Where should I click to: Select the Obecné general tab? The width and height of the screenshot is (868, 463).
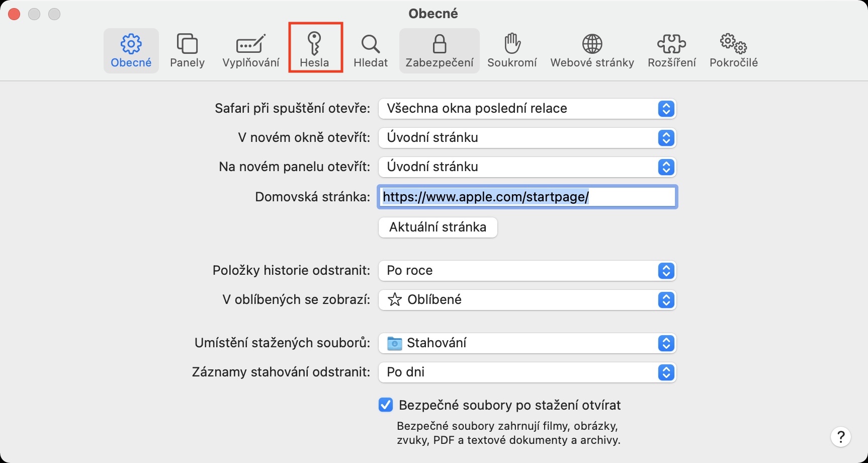tap(131, 49)
